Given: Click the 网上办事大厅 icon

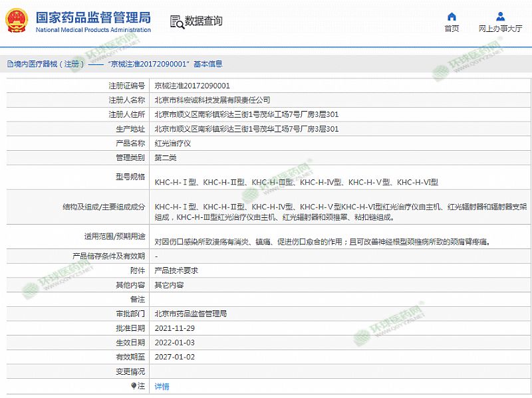Looking at the screenshot, I should tap(500, 17).
